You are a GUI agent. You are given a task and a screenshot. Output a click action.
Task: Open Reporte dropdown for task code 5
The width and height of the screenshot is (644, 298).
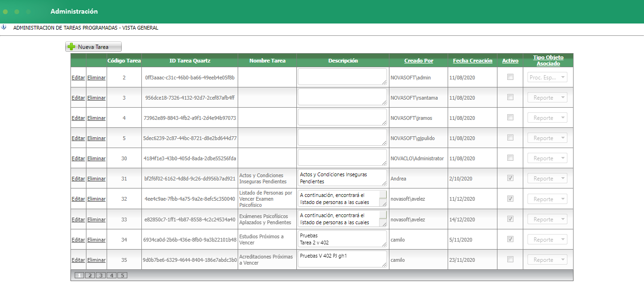(547, 138)
